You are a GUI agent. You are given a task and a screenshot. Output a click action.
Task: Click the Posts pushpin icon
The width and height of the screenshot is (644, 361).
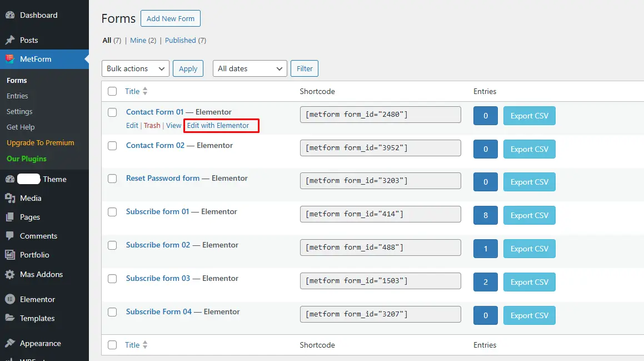pos(10,40)
